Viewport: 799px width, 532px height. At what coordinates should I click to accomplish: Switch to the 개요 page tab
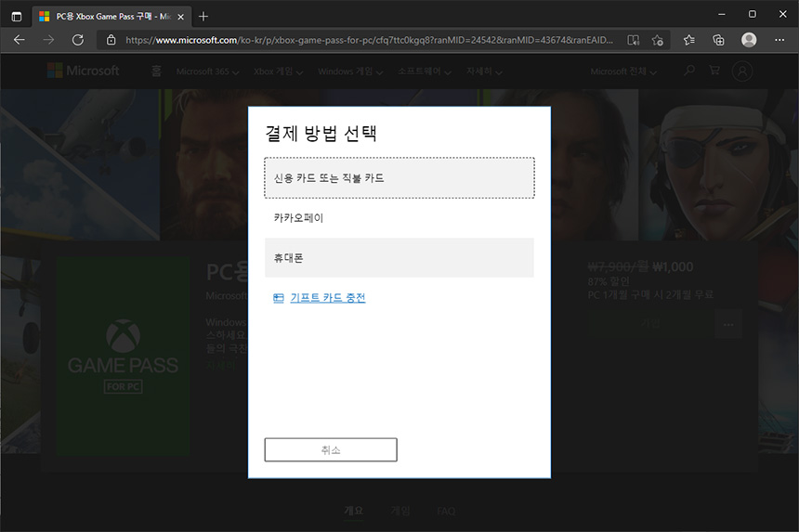coord(354,511)
